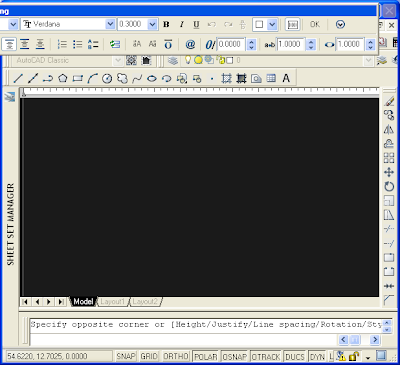Viewport: 400px width, 365px height.
Task: Open the 0.3000 text height dropdown
Action: [x=152, y=24]
